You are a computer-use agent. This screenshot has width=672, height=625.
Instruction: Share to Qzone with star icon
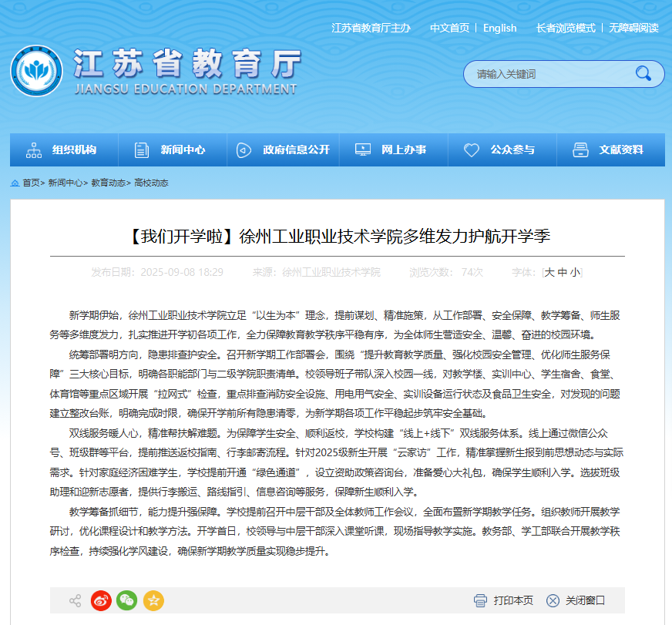153,600
